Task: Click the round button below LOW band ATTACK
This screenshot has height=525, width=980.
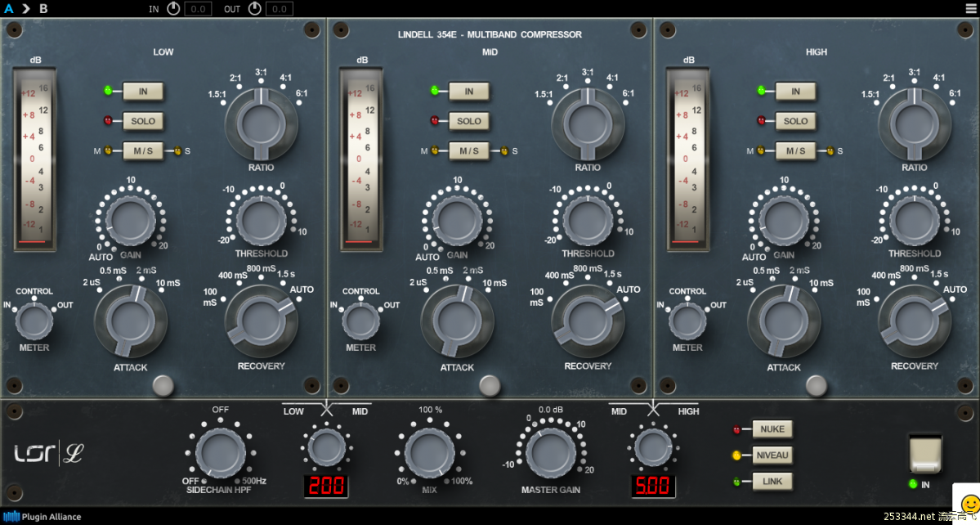Action: pyautogui.click(x=163, y=386)
